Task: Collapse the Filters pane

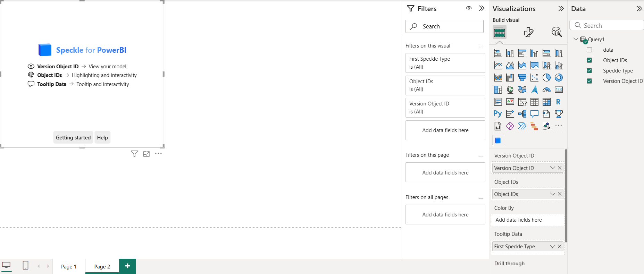Action: pyautogui.click(x=482, y=8)
